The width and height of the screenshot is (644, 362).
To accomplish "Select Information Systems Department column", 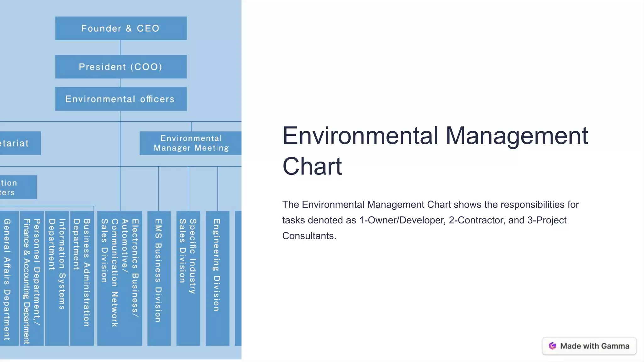I will click(57, 278).
